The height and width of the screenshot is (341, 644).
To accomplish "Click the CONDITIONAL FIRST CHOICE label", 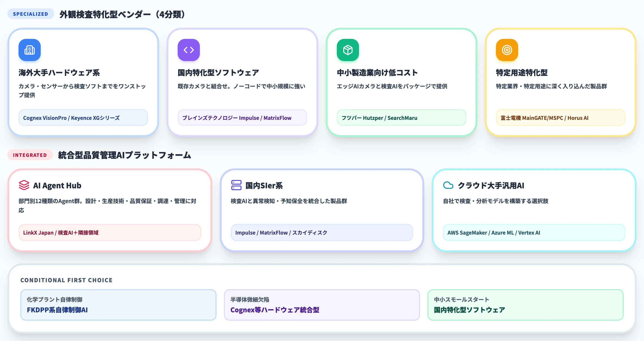I will tap(66, 280).
